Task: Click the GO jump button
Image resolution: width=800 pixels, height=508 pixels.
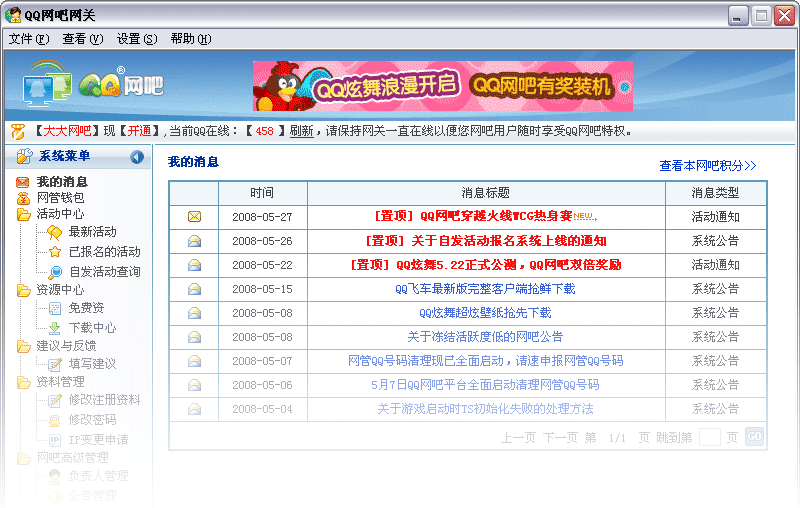Action: [x=755, y=437]
